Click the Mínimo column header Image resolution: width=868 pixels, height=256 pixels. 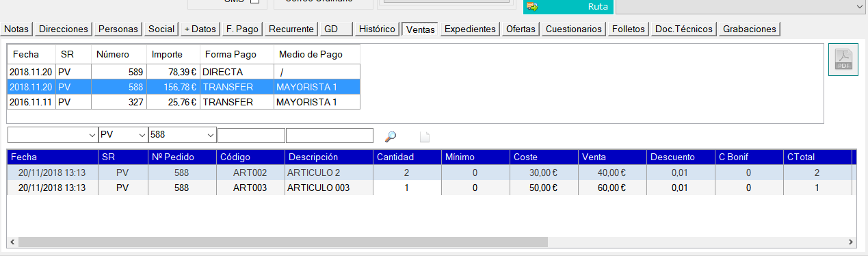coord(475,157)
